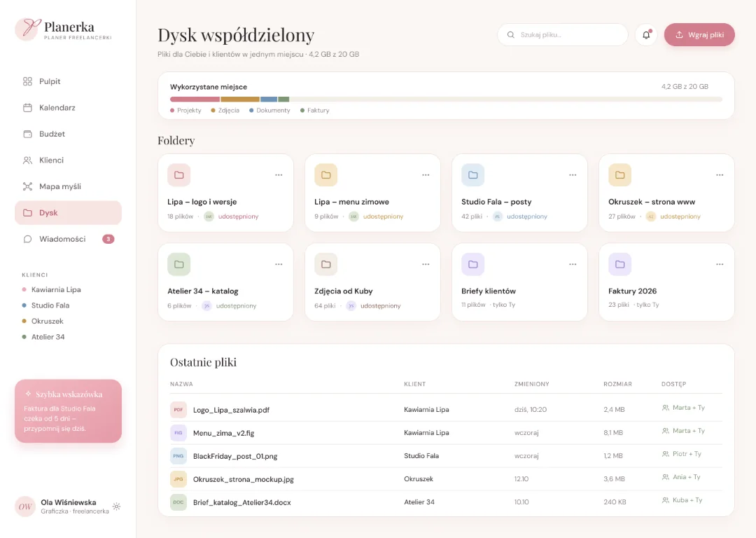Image resolution: width=756 pixels, height=538 pixels.
Task: Go to Pulpit in the sidebar
Action: click(68, 81)
